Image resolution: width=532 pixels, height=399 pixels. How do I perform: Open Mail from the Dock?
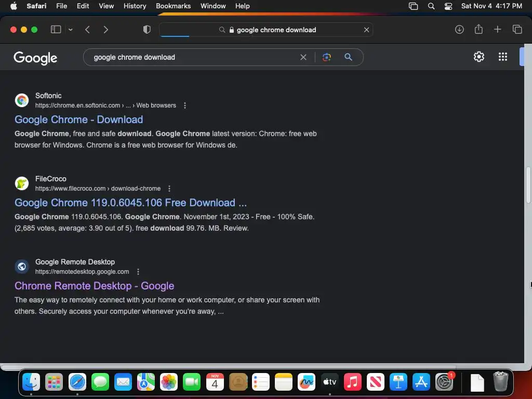123,382
